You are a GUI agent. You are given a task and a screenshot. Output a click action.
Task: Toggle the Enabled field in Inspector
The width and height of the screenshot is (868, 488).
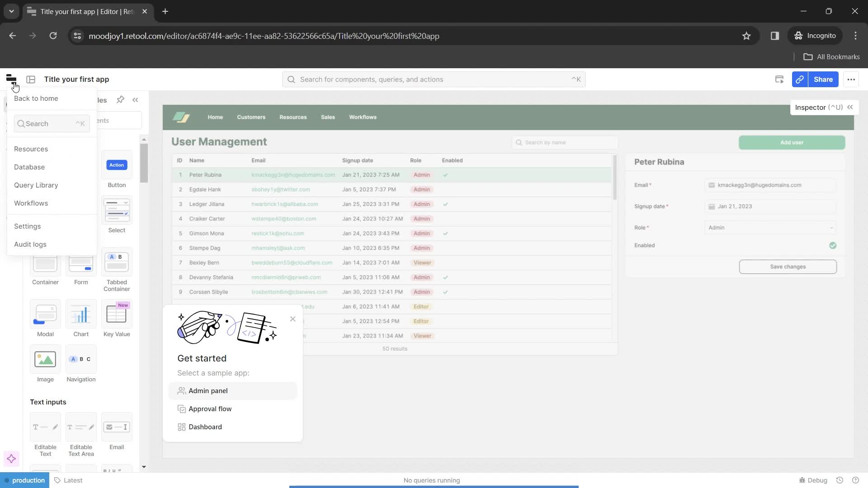(x=834, y=245)
